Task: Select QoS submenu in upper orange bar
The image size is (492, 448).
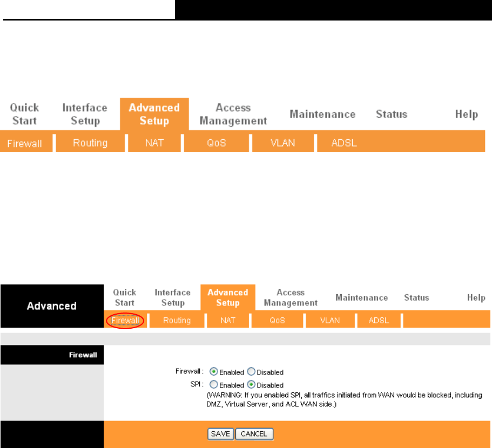Action: click(217, 143)
